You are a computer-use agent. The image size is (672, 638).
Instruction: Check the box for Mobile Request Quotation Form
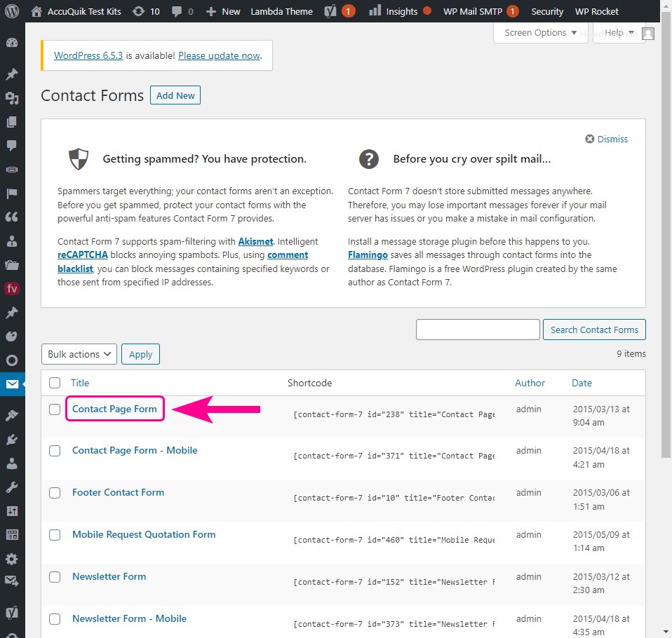(x=55, y=535)
